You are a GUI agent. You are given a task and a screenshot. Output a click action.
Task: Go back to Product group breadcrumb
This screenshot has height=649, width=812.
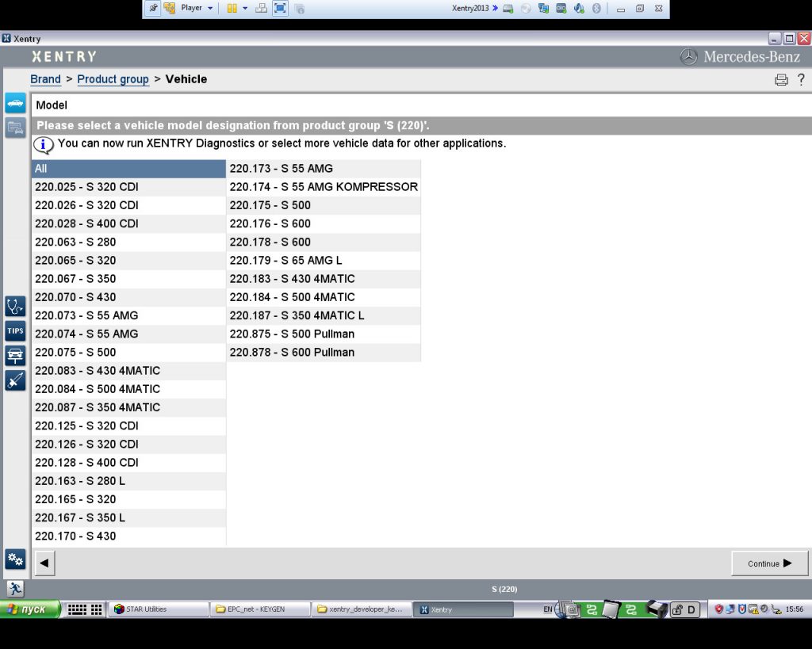tap(113, 79)
